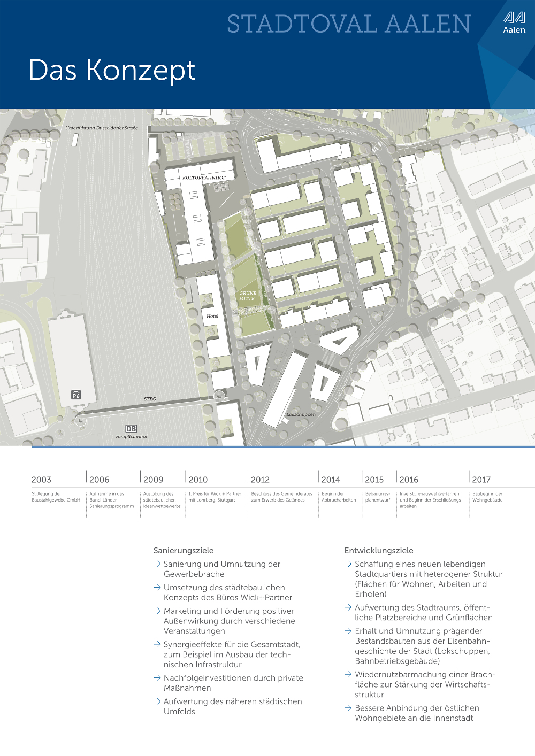
Task: Select the 2017 timeline year
Action: pos(481,480)
